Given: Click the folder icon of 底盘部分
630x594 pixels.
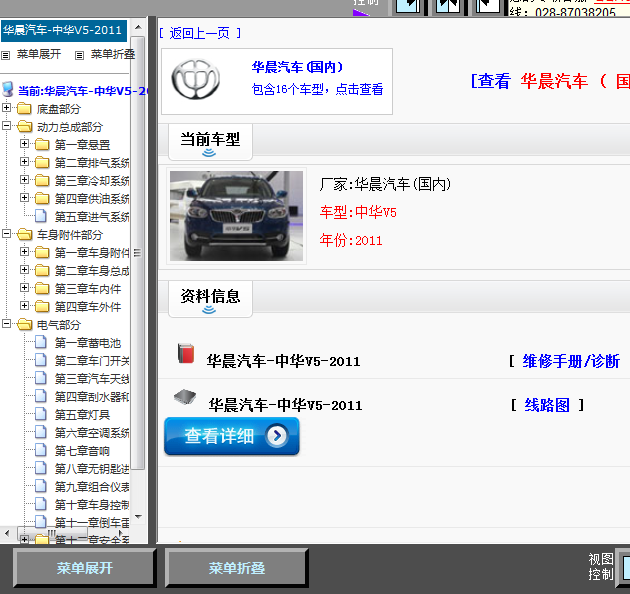Looking at the screenshot, I should (x=25, y=109).
